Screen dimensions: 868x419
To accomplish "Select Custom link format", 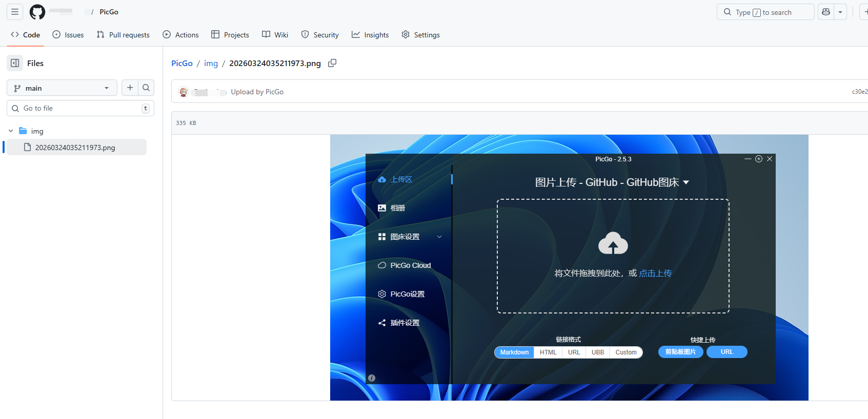I will point(626,352).
